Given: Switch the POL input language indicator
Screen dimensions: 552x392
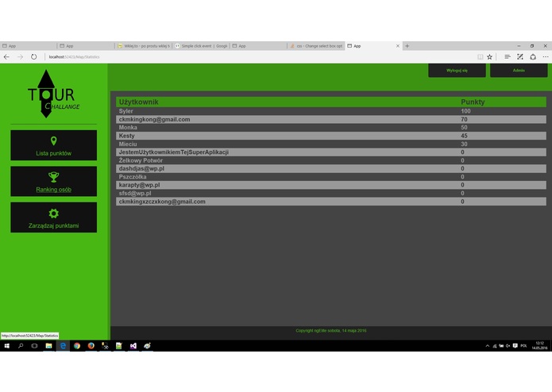Looking at the screenshot, I should click(524, 346).
